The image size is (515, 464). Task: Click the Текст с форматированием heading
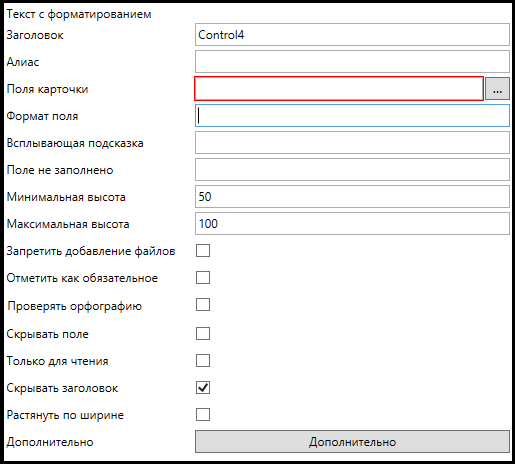(x=79, y=15)
